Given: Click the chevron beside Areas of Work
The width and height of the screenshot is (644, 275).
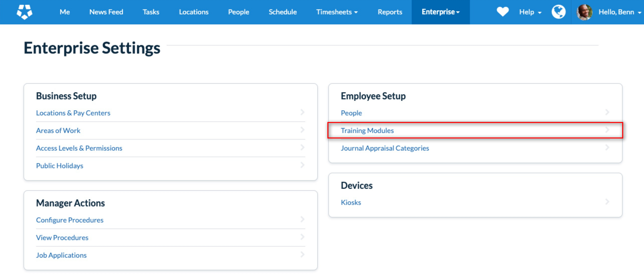Looking at the screenshot, I should pyautogui.click(x=302, y=130).
